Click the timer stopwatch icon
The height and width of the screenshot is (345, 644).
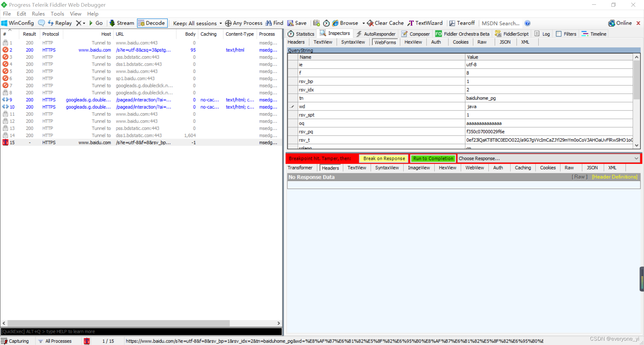pyautogui.click(x=326, y=23)
